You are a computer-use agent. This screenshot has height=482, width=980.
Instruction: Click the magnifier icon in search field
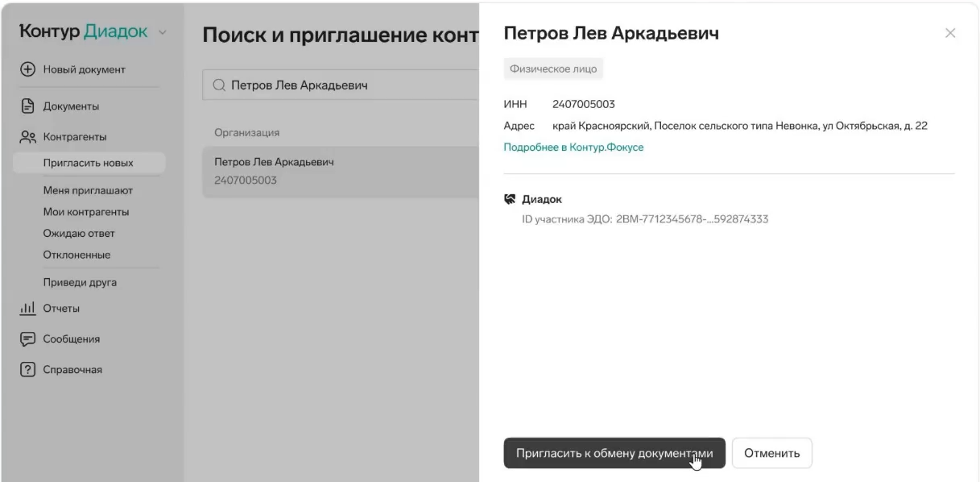[218, 85]
